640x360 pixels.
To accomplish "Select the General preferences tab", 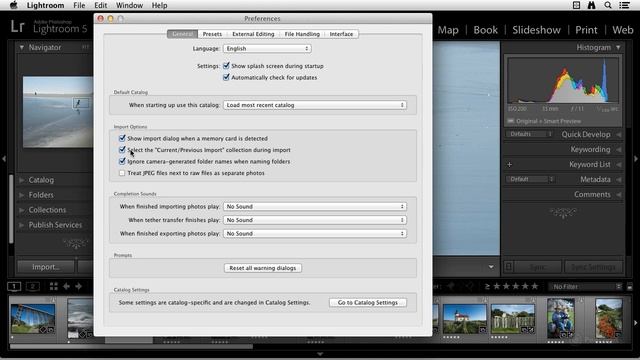I will click(182, 34).
